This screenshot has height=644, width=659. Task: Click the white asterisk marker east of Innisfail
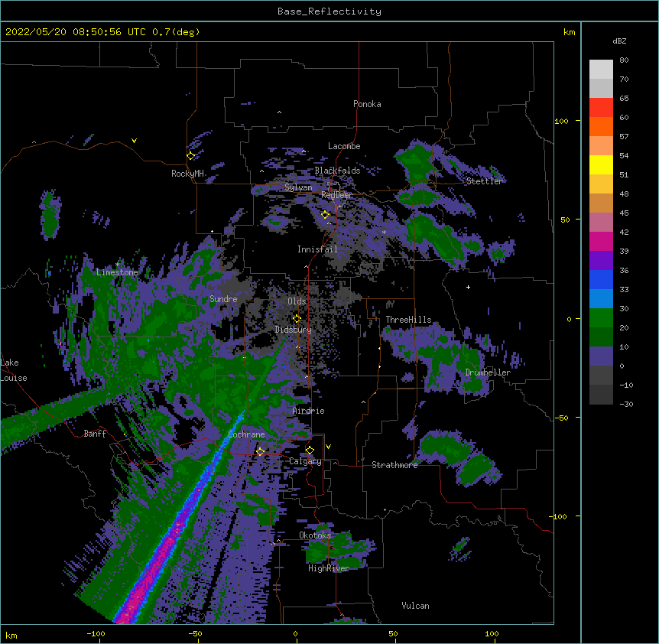pos(384,233)
